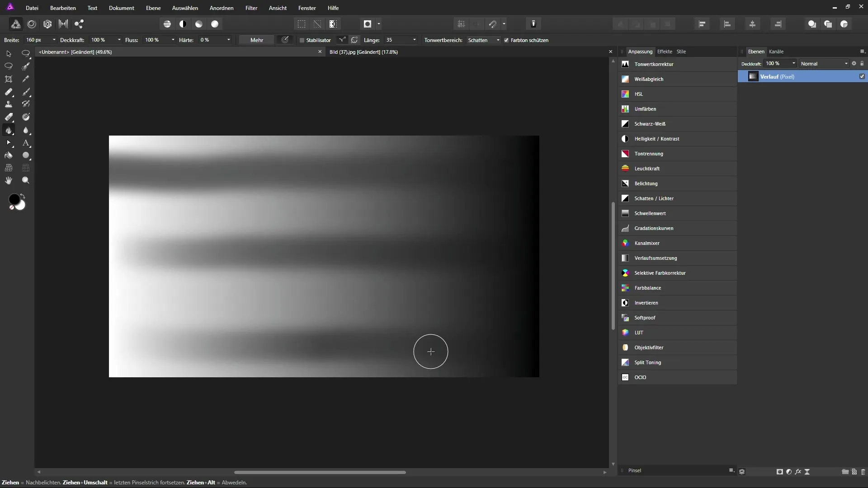
Task: Add a Schwarz-Weiß adjustment
Action: tap(677, 124)
